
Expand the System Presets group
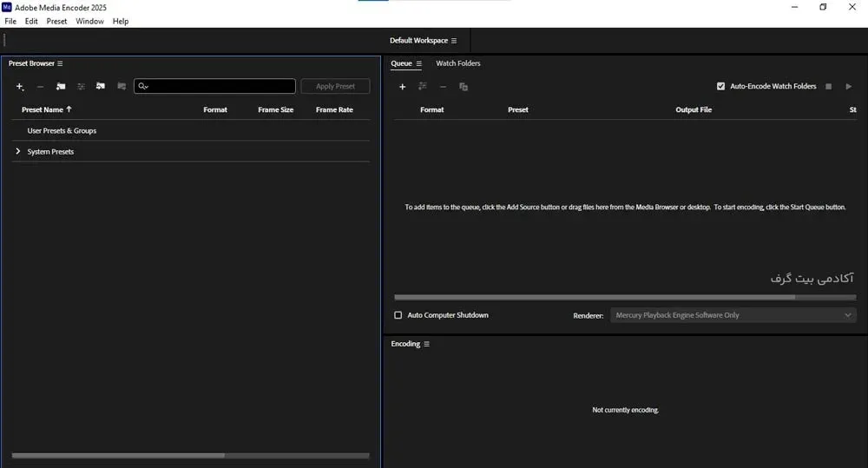point(17,151)
